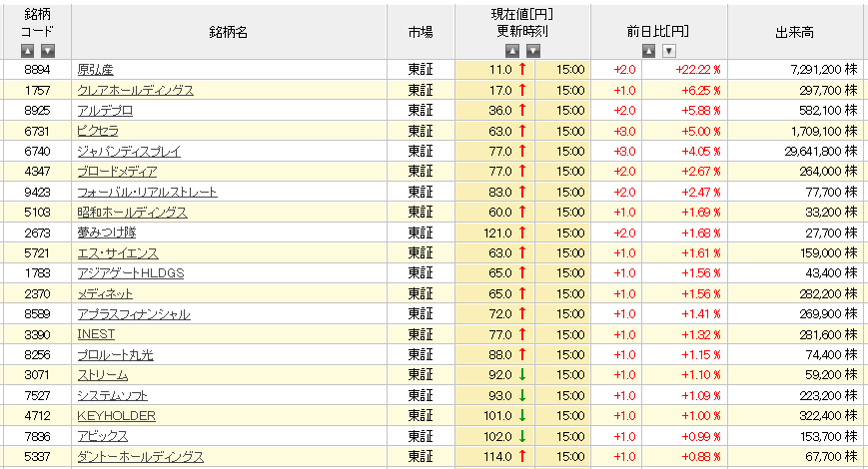This screenshot has width=868, height=469.
Task: Click volume 29,641,800 株
Action: pyautogui.click(x=821, y=151)
